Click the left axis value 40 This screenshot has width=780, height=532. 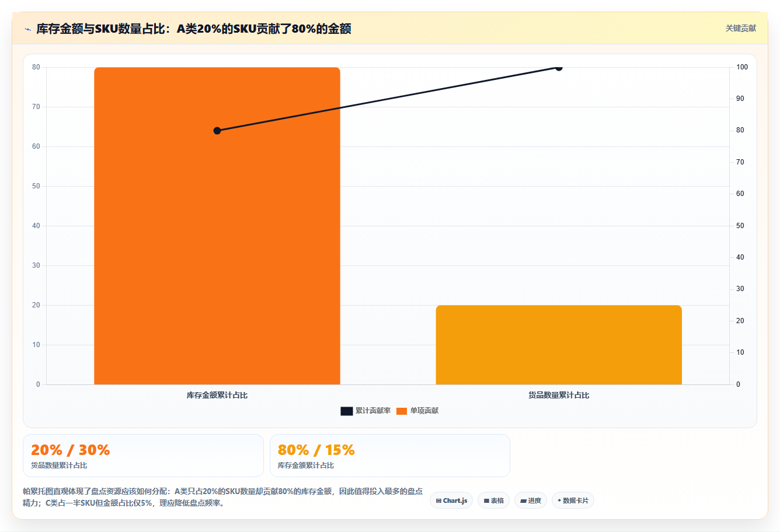click(x=36, y=226)
